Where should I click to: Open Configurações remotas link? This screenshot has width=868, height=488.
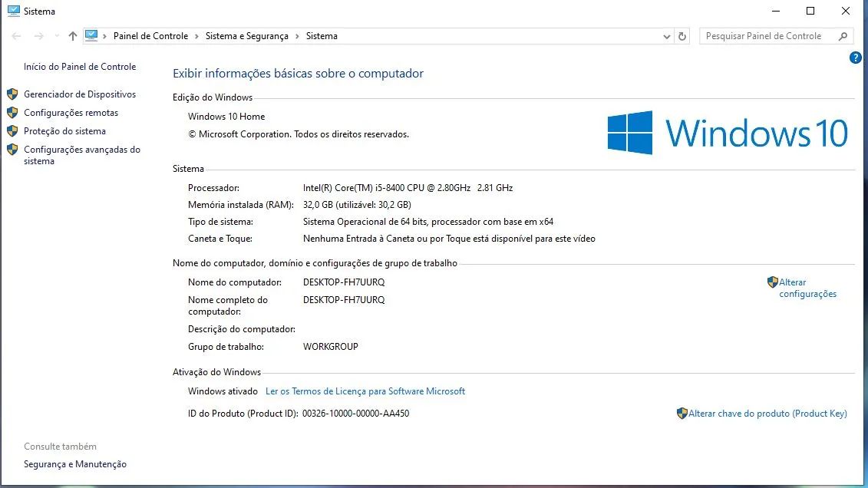(x=71, y=112)
